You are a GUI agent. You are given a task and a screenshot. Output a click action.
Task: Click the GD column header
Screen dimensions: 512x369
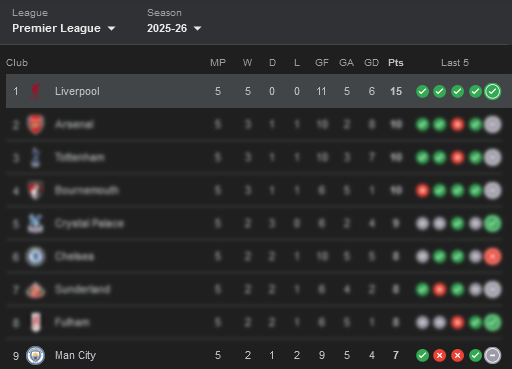coord(371,63)
